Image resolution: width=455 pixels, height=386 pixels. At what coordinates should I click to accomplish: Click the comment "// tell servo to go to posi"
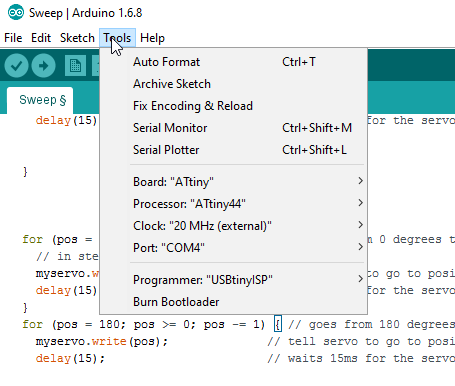[361, 342]
